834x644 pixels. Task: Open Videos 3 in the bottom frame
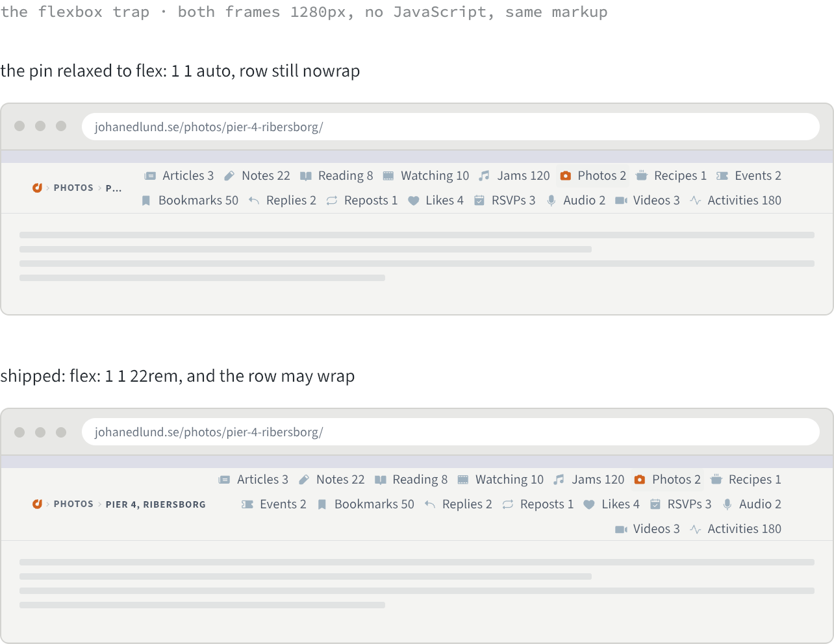(647, 529)
